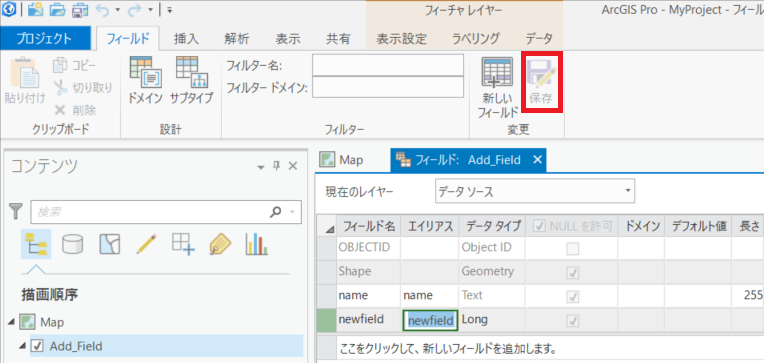The height and width of the screenshot is (363, 764).
Task: Open the Undo history dropdown arrow
Action: tap(117, 9)
